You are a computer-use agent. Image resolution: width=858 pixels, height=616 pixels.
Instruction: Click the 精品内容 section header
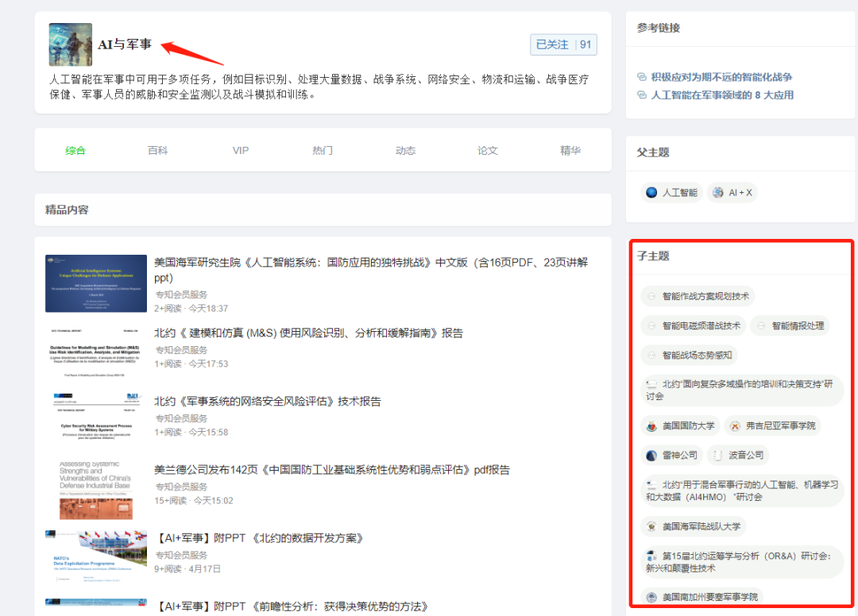[x=67, y=210]
